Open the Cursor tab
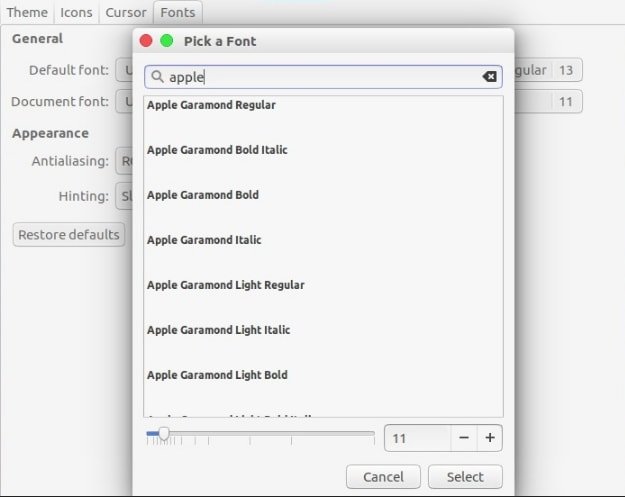 126,12
